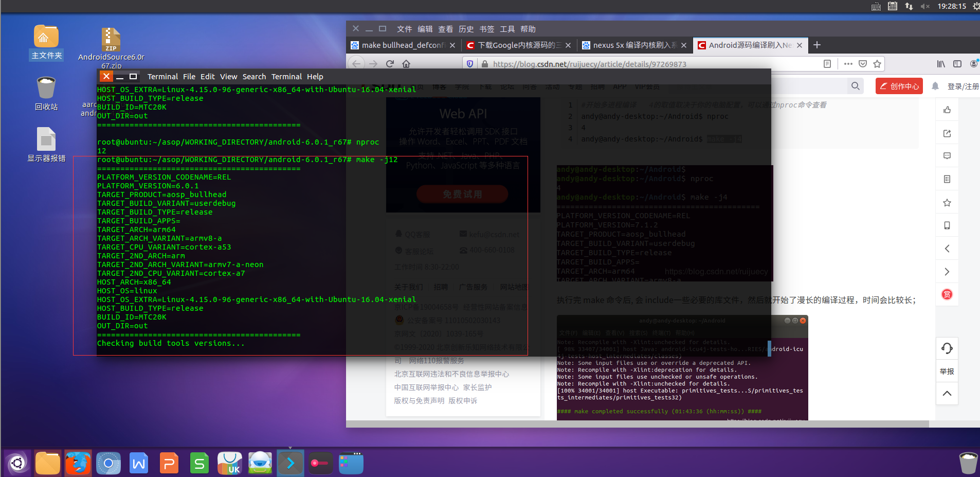Viewport: 980px width, 477px height.
Task: Open customer service headset icon
Action: point(947,348)
